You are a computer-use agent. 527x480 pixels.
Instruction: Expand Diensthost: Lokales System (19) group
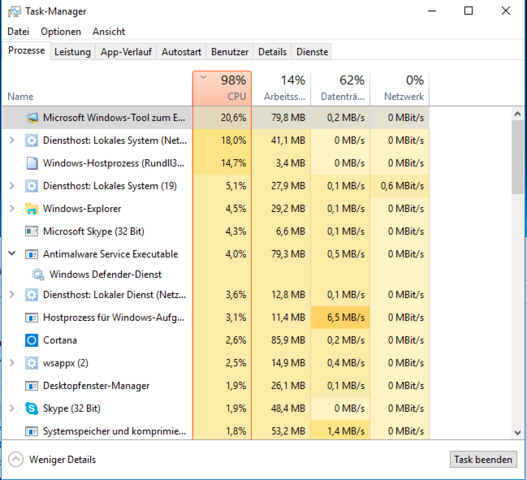12,186
